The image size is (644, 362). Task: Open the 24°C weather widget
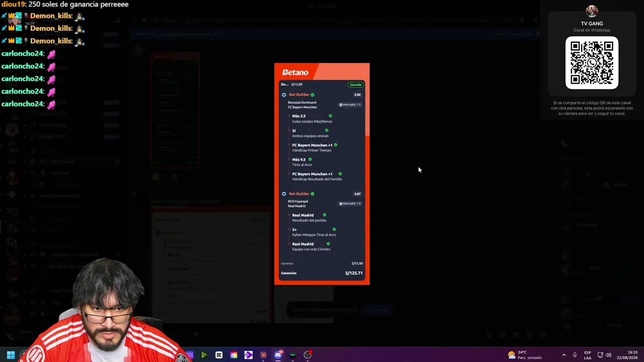525,355
